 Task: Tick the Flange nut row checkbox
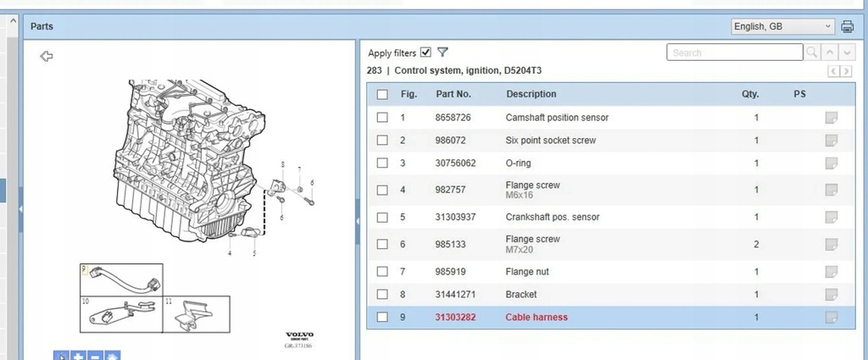pos(382,272)
